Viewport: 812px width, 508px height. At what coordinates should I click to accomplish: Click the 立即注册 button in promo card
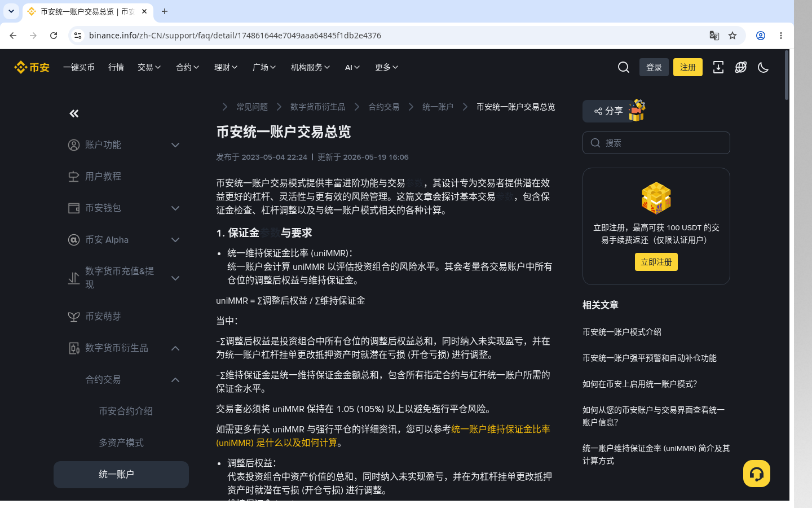pos(656,262)
